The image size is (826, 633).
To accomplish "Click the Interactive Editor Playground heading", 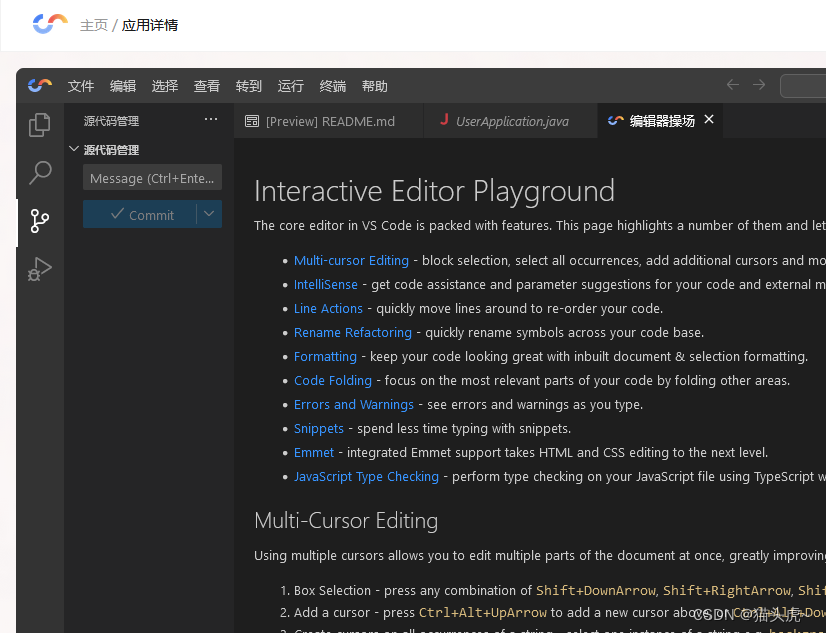I will (x=434, y=191).
